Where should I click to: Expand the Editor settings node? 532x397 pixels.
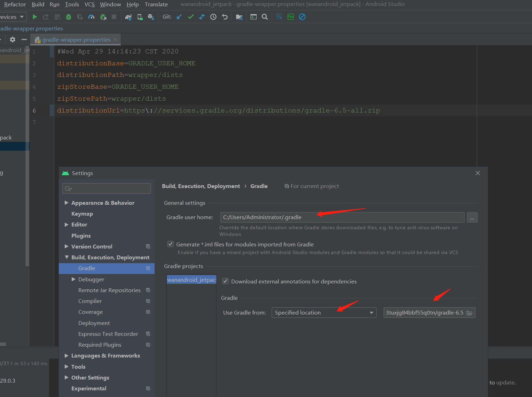point(66,225)
